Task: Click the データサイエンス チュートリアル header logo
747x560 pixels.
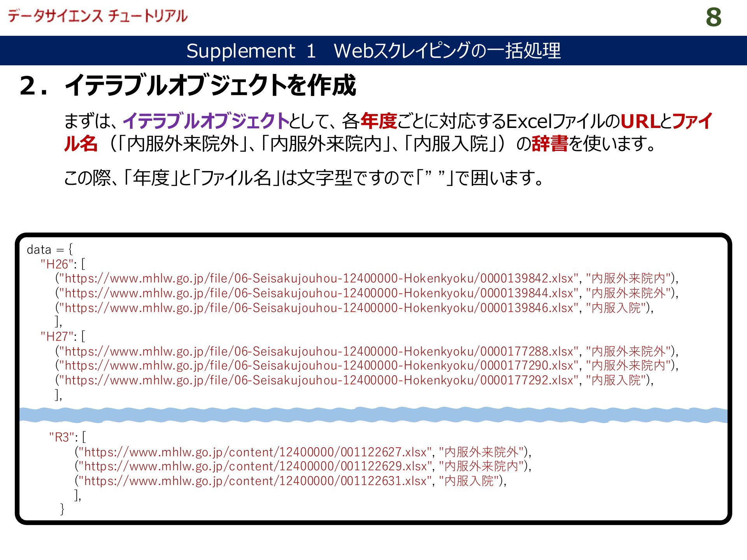Action: click(x=97, y=16)
